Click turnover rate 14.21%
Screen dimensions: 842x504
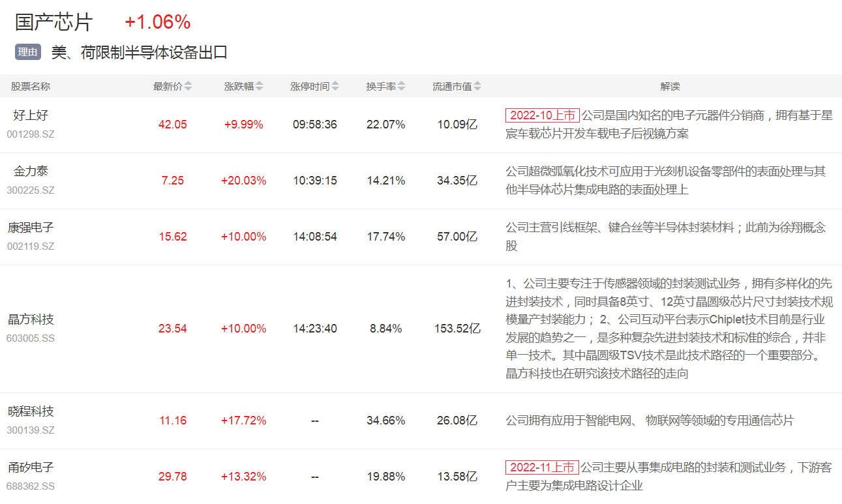point(386,181)
